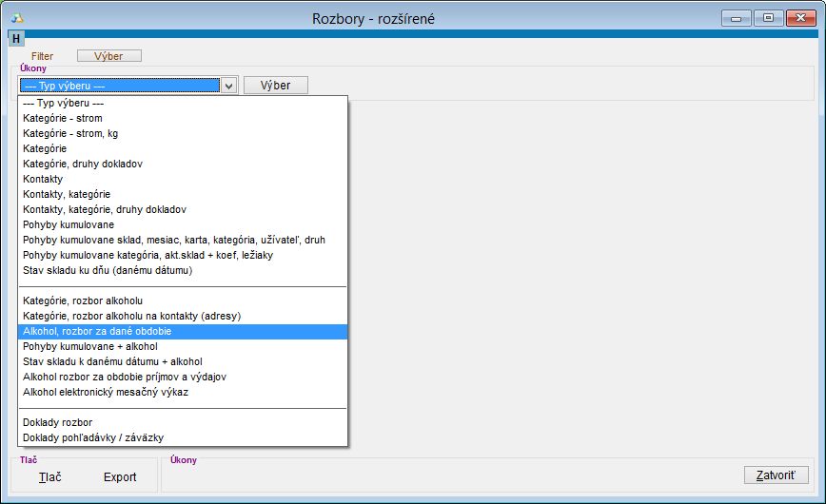Choose 'Doklady pohľadávky / záväzky' entry
Viewport: 826px width, 504px height.
point(93,437)
